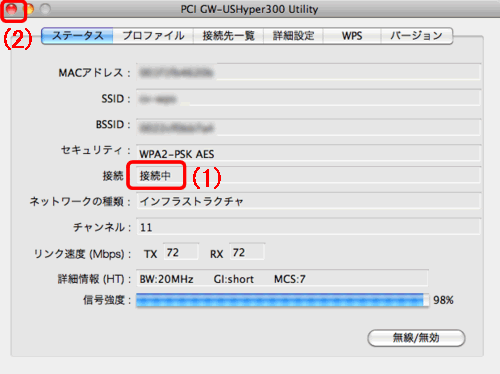The width and height of the screenshot is (500, 374).
Task: Open the プロファイル tab
Action: tap(153, 36)
